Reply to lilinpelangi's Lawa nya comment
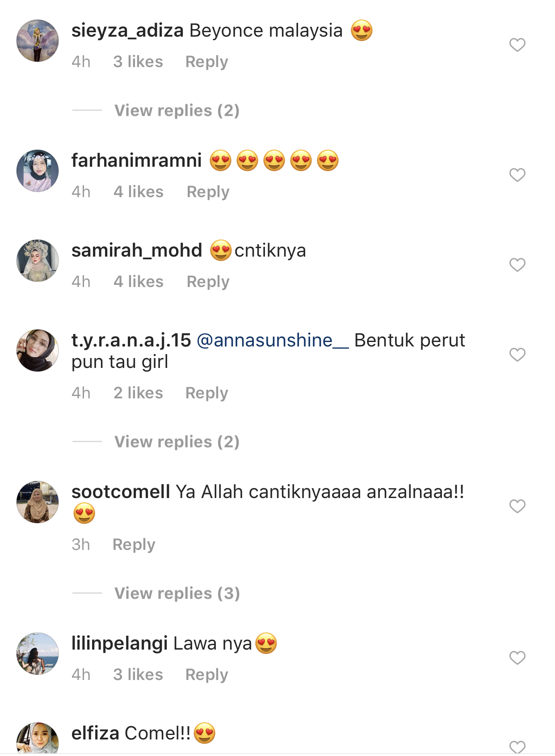The width and height of the screenshot is (555, 756). point(206,675)
